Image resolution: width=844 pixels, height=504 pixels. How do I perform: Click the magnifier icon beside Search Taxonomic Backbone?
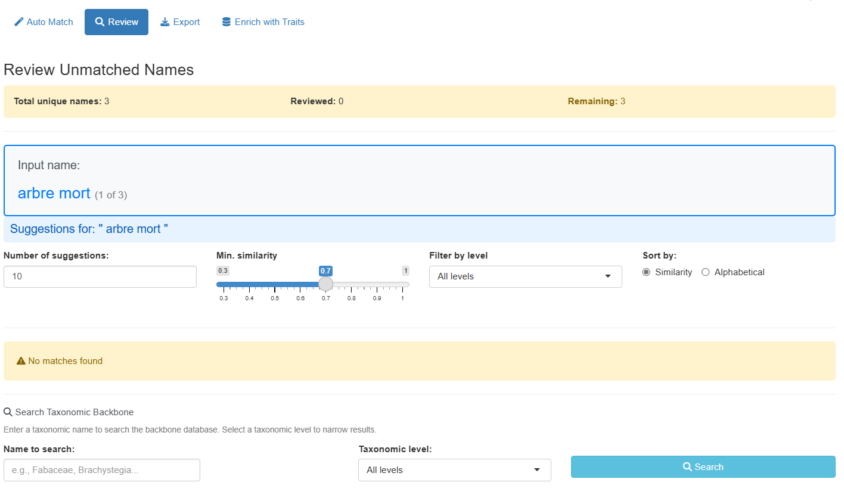(x=8, y=412)
